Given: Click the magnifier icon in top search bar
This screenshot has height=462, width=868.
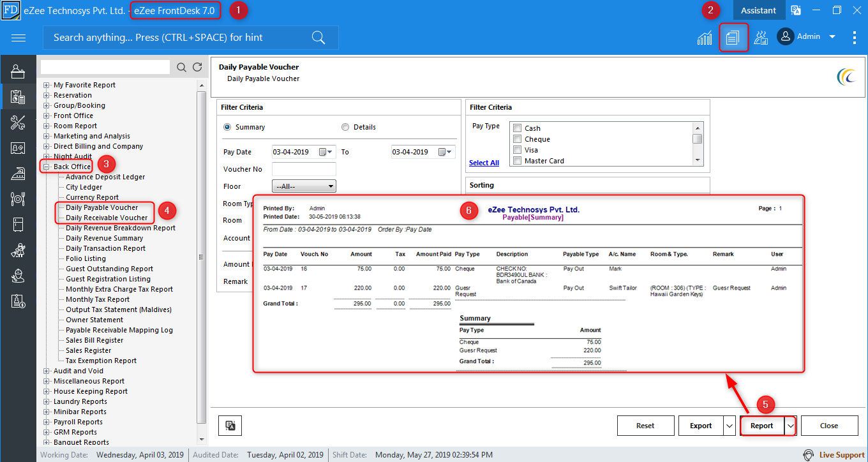Looking at the screenshot, I should [318, 38].
